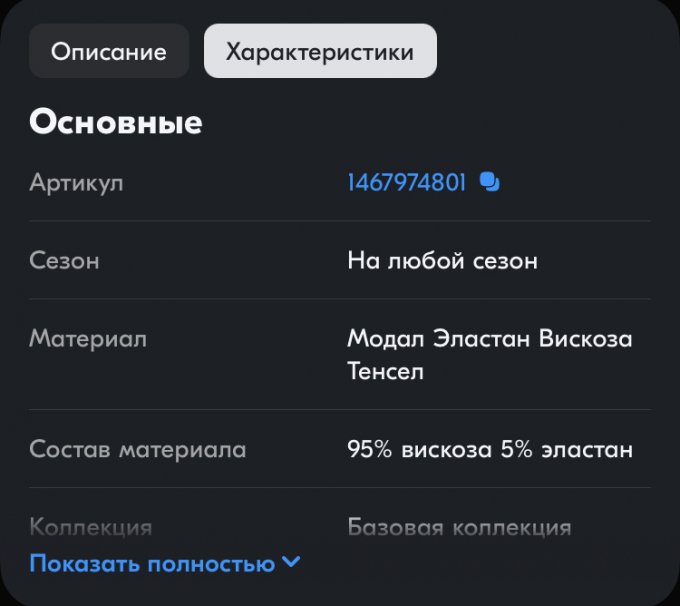The image size is (680, 606).
Task: Copy the article number with copy icon
Action: 489,182
